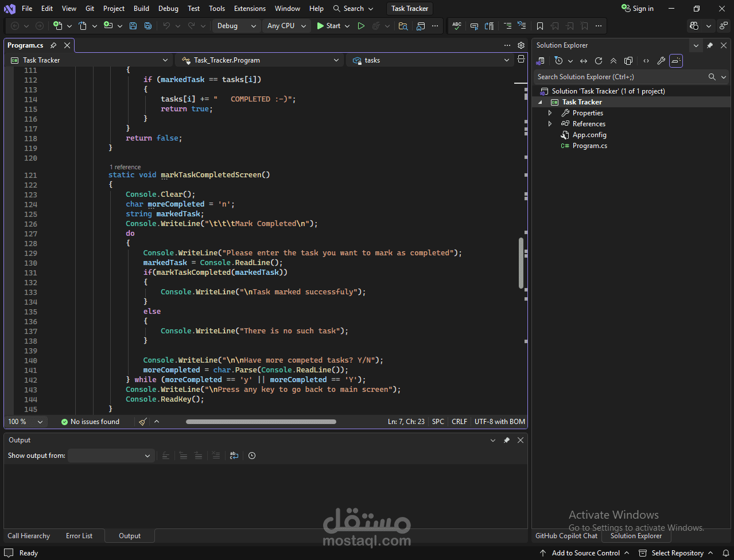Open Properties via the wrench icon
Viewport: 734px width, 560px height.
click(661, 61)
